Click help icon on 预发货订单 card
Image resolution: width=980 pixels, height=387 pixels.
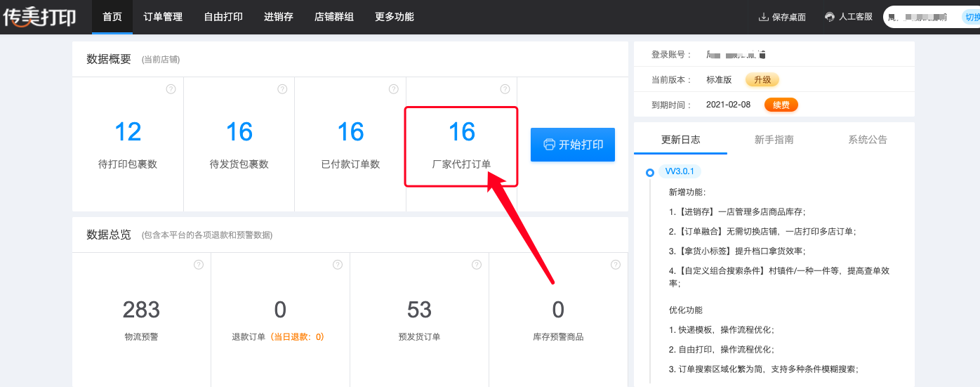477,265
